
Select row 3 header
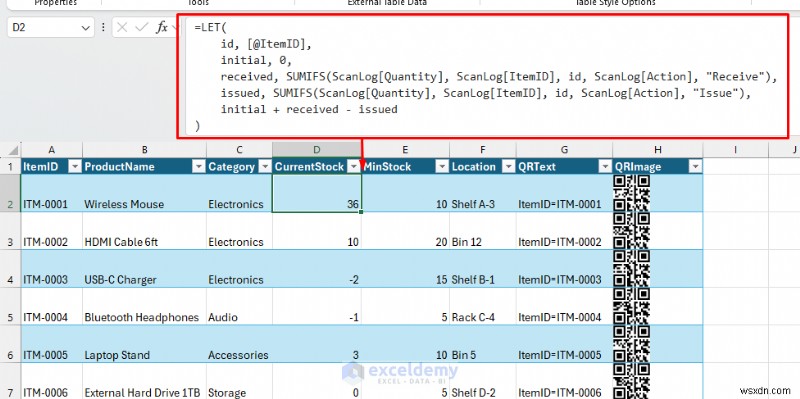(x=10, y=231)
